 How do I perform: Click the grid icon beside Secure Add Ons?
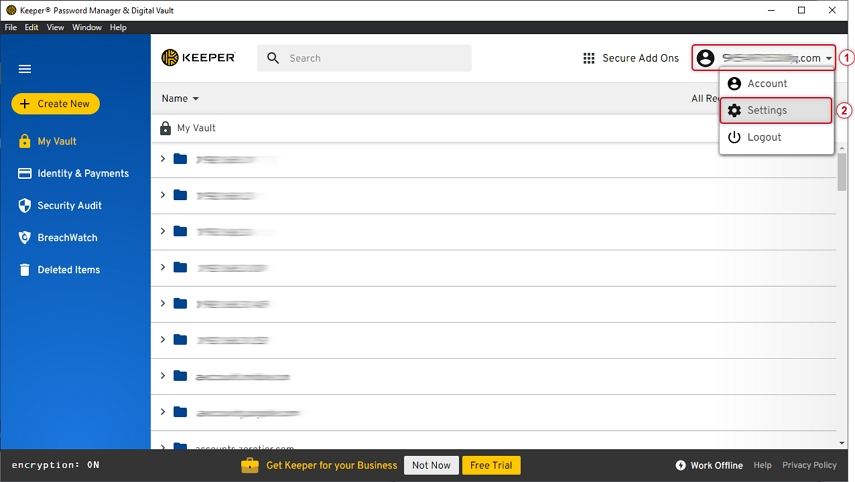tap(589, 58)
